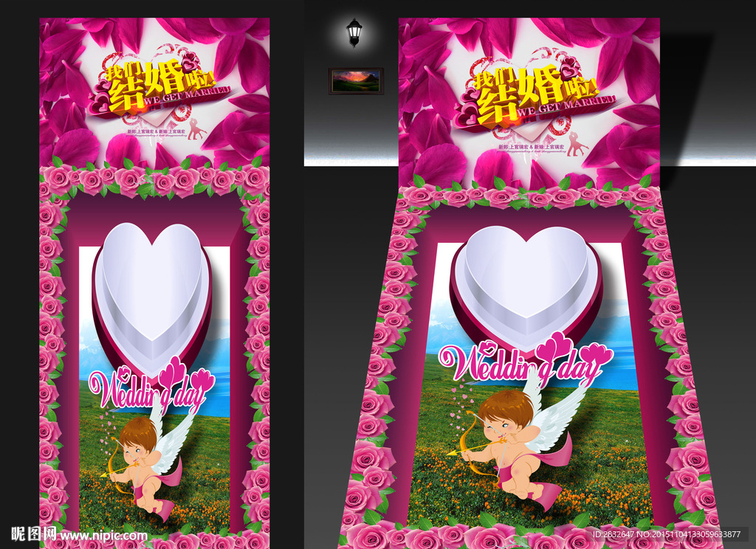
Task: Select the framed sunset landscape picture
Action: pos(357,80)
